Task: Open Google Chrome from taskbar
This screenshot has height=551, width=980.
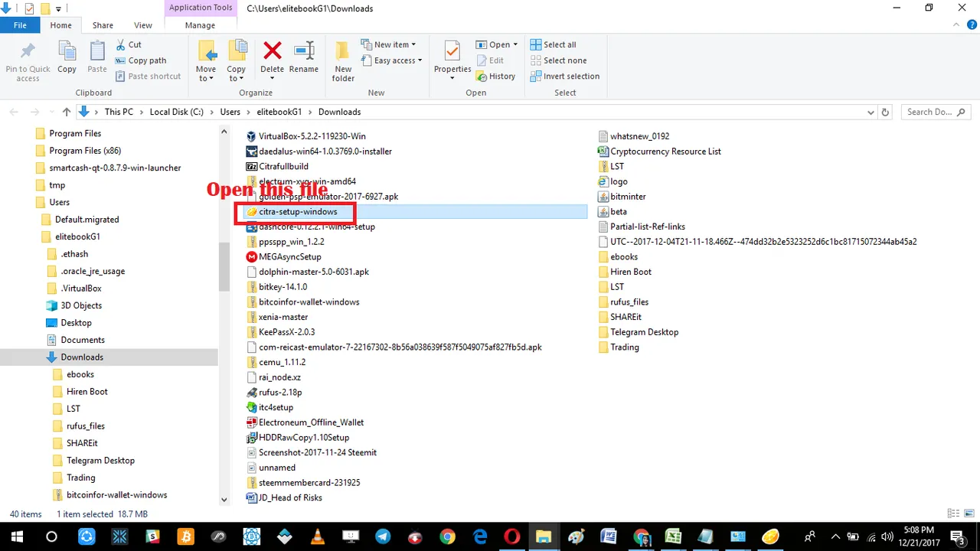Action: point(448,536)
